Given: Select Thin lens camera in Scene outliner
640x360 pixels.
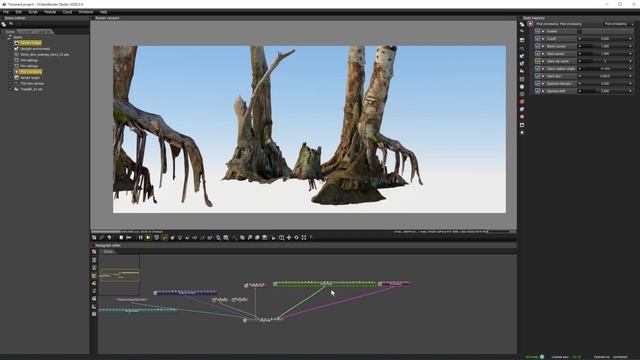Looking at the screenshot, I should coord(32,83).
